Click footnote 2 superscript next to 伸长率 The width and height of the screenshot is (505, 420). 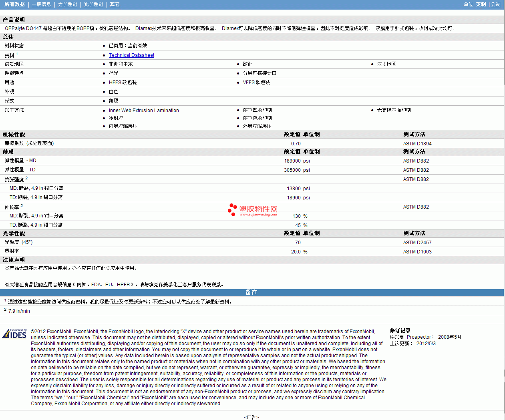[22, 206]
